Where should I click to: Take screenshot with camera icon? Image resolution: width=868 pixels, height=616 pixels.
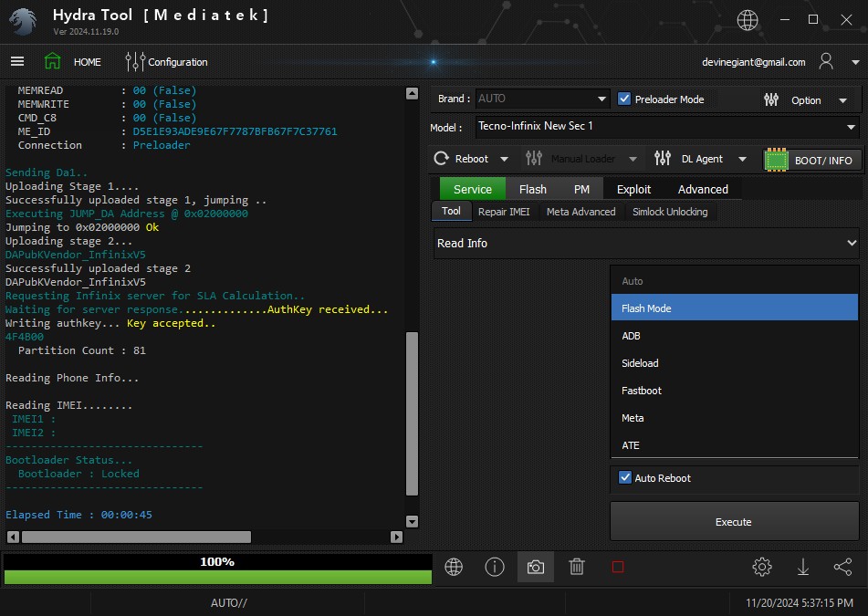pyautogui.click(x=535, y=567)
